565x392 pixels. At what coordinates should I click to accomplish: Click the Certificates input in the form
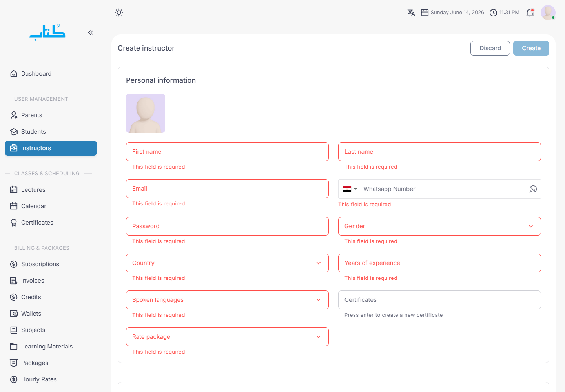[439, 300]
